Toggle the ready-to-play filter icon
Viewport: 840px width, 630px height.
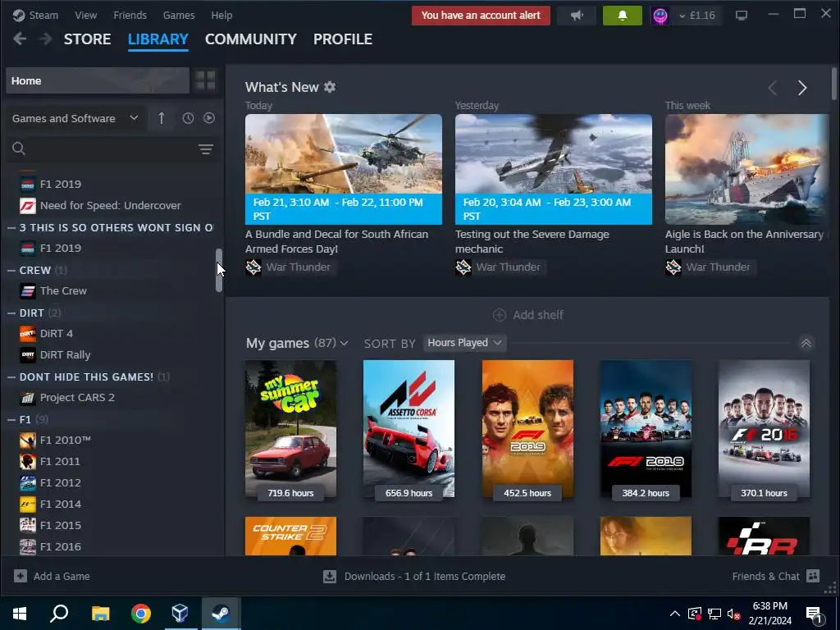[x=209, y=118]
